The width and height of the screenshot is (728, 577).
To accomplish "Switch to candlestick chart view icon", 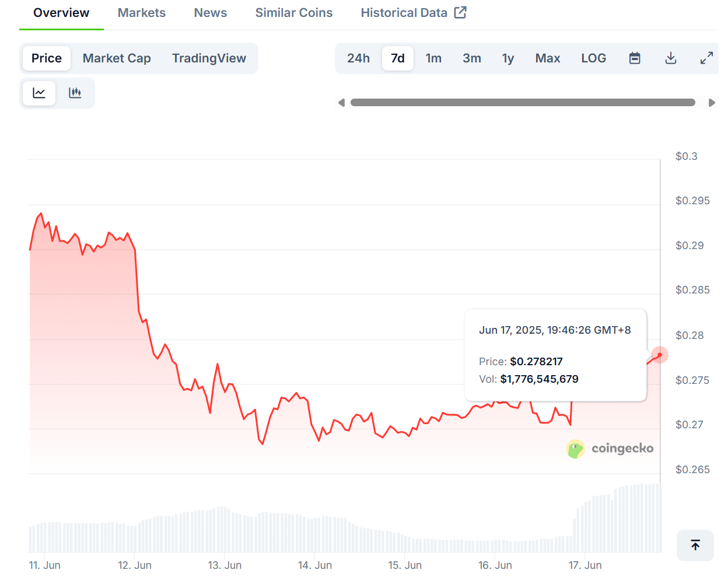I will point(75,93).
